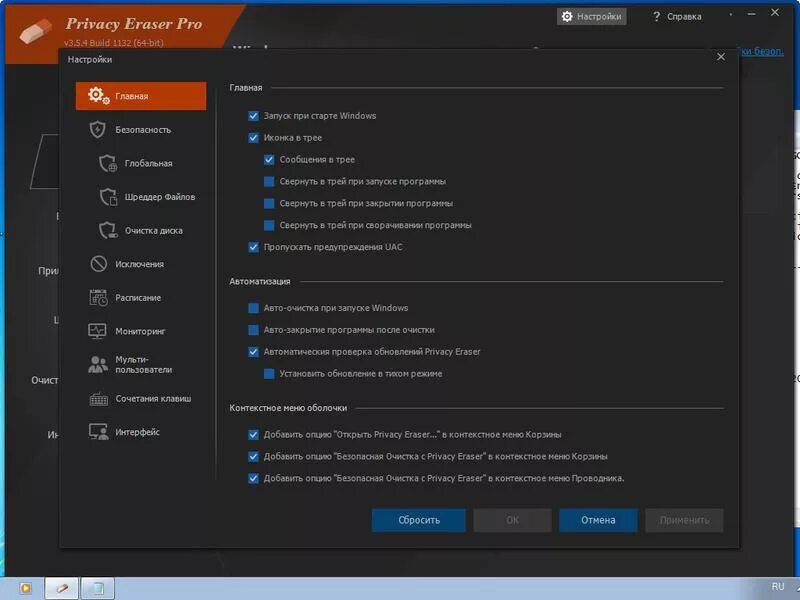Image resolution: width=800 pixels, height=600 pixels.
Task: Click the Применить button
Action: (x=684, y=520)
